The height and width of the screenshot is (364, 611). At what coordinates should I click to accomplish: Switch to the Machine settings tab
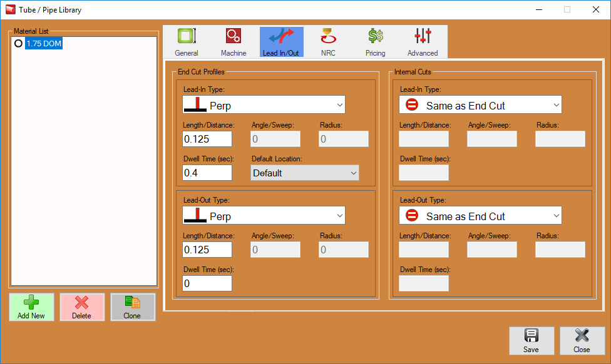[x=234, y=42]
